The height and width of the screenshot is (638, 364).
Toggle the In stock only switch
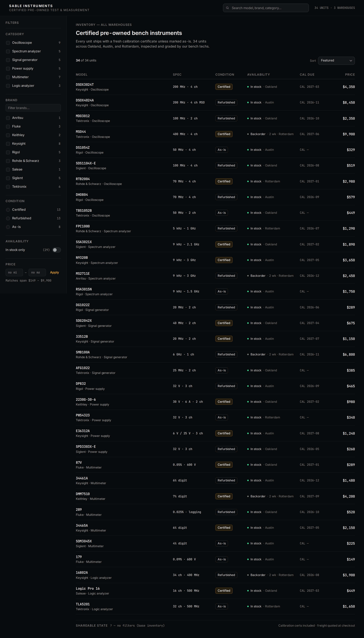pos(56,250)
